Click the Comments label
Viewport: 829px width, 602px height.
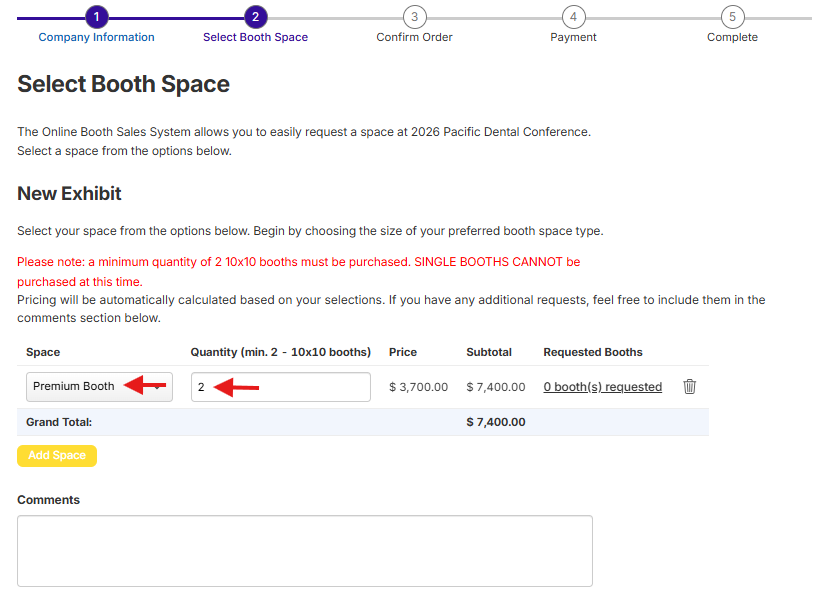(49, 500)
